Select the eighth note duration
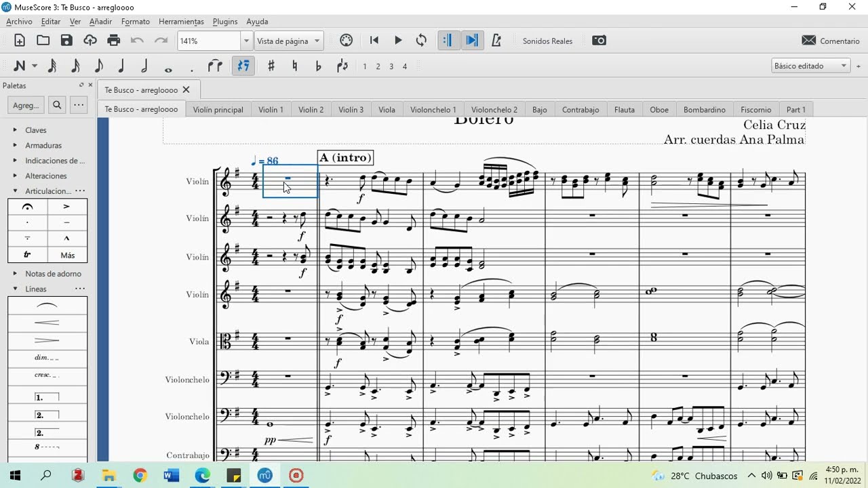 (x=98, y=66)
